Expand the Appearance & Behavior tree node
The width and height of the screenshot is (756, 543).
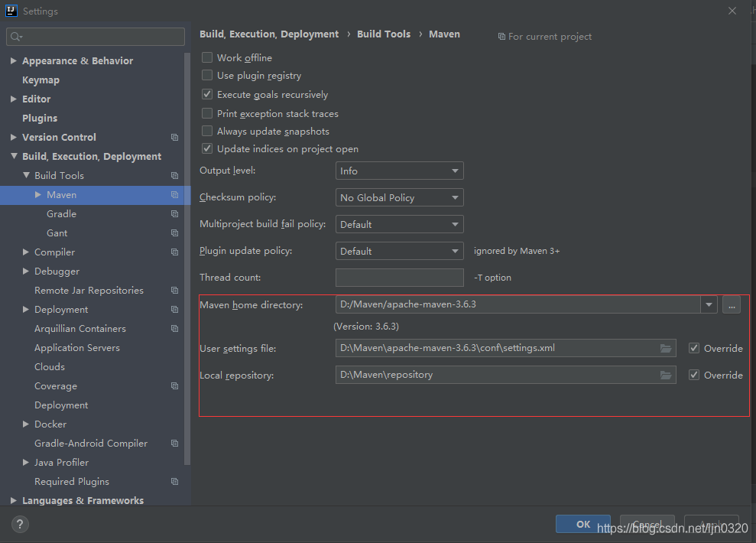click(x=14, y=61)
